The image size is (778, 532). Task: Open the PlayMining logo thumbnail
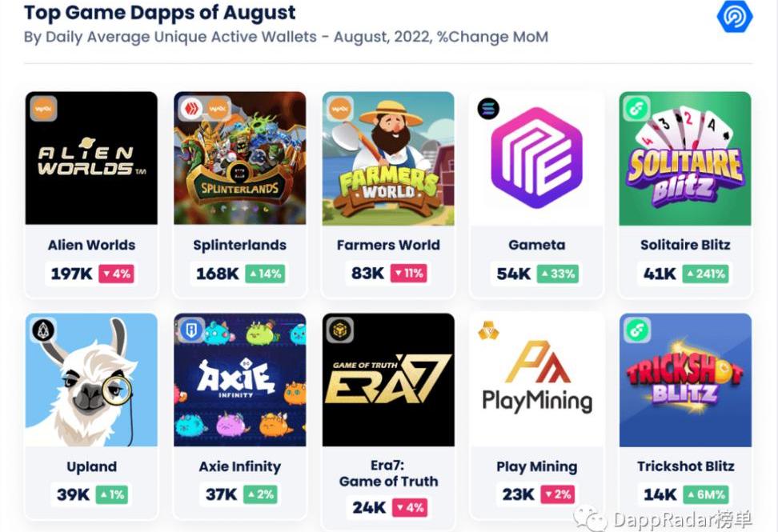click(536, 380)
